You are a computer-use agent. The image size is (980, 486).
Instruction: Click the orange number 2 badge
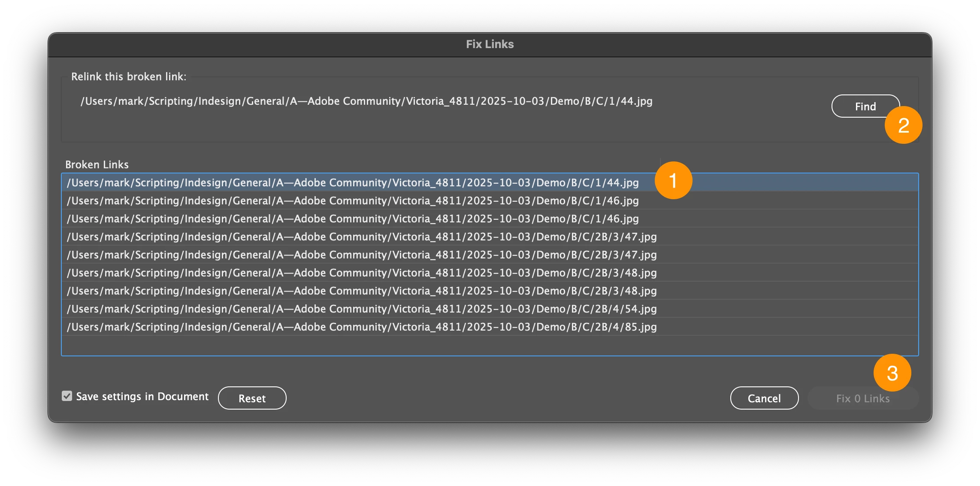coord(903,125)
